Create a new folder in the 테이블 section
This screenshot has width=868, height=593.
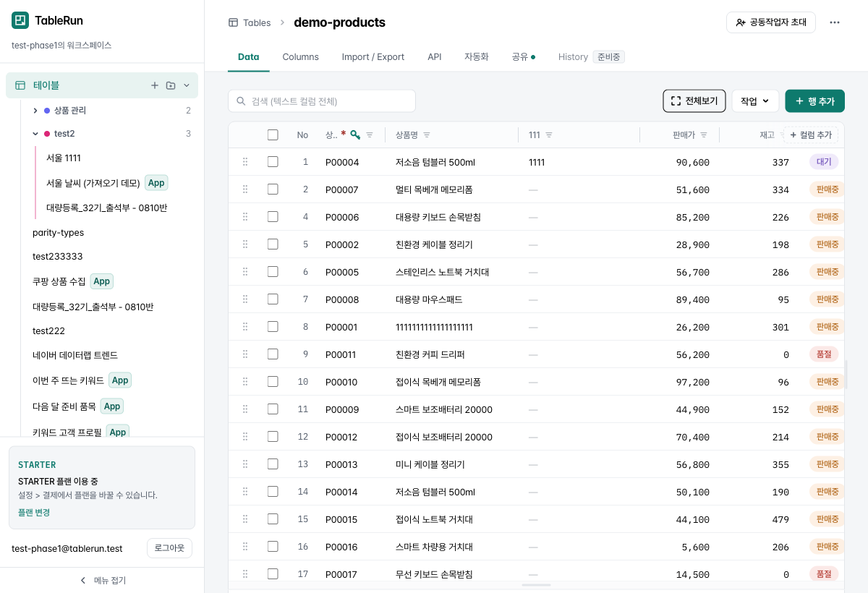coord(171,85)
